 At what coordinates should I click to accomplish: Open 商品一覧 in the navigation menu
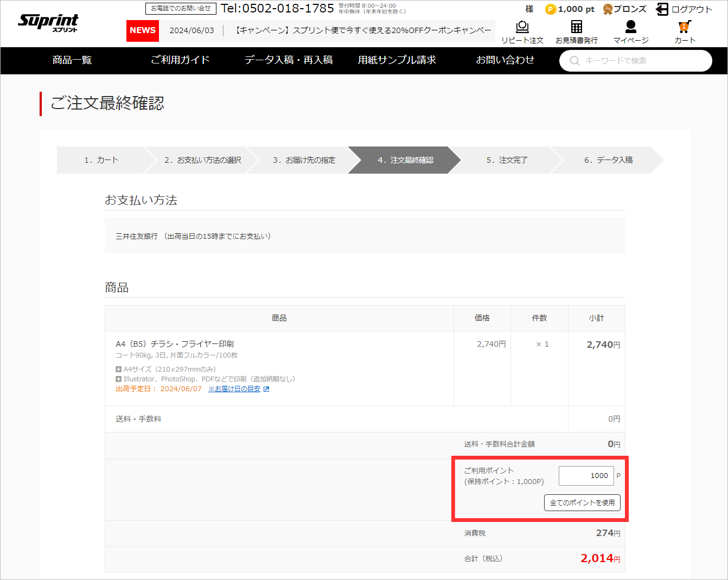(x=72, y=60)
